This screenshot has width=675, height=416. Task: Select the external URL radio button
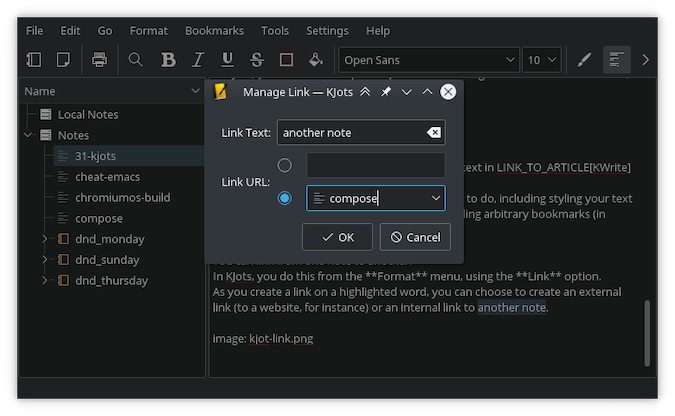click(x=285, y=165)
